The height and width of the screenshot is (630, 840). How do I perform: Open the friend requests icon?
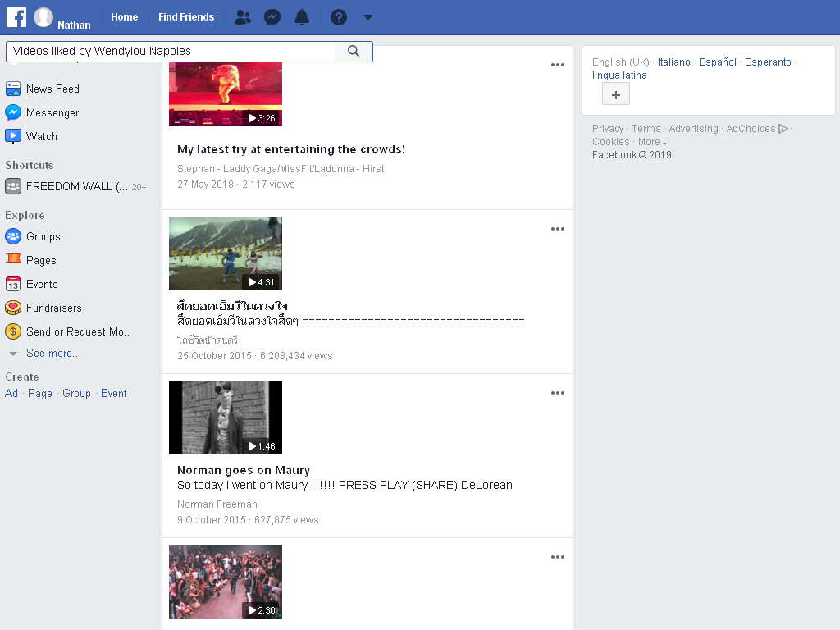pos(243,18)
